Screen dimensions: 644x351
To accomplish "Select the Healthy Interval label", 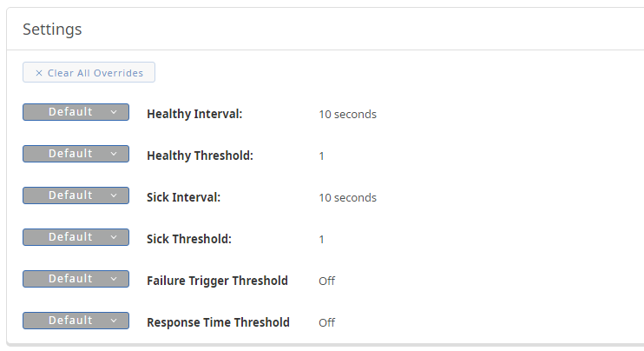I will [x=194, y=114].
